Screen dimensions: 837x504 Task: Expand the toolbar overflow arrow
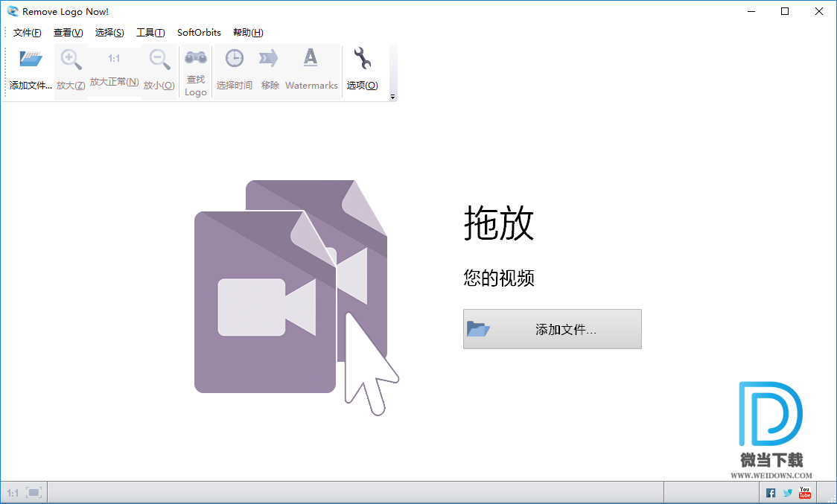point(393,98)
